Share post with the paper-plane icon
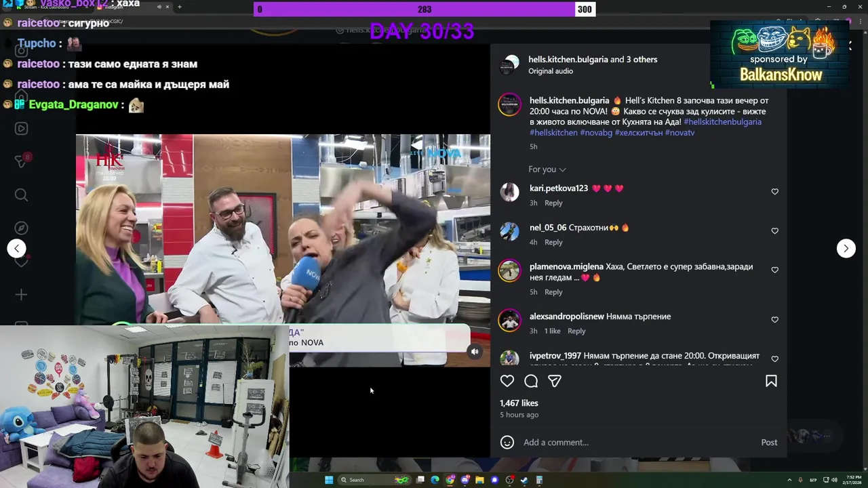The height and width of the screenshot is (488, 868). click(x=555, y=381)
